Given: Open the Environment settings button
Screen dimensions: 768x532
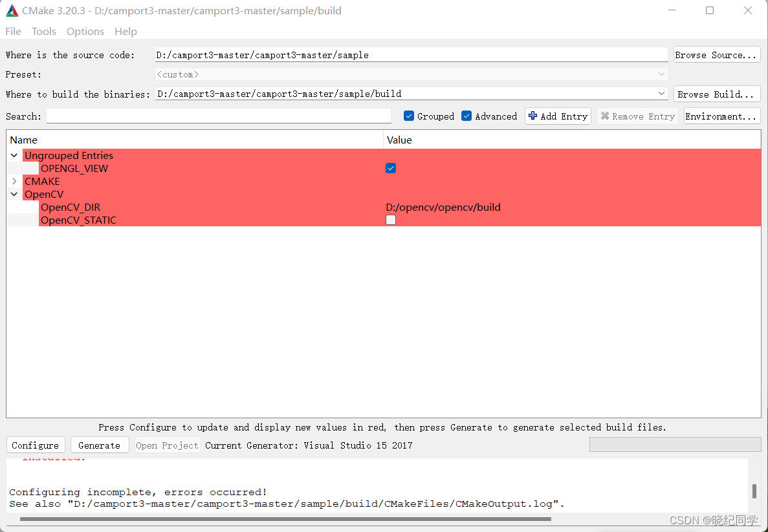Looking at the screenshot, I should (x=722, y=116).
